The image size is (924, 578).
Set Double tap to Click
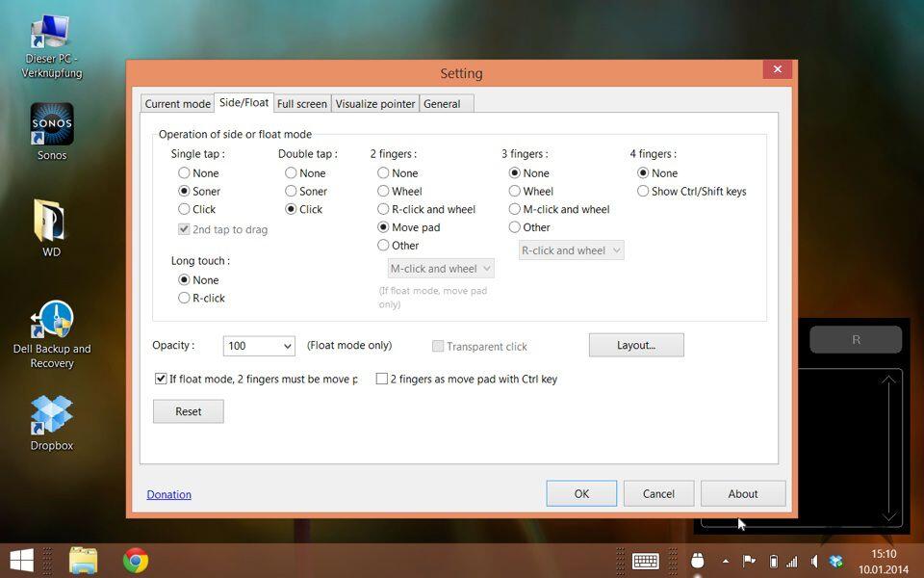click(x=303, y=209)
